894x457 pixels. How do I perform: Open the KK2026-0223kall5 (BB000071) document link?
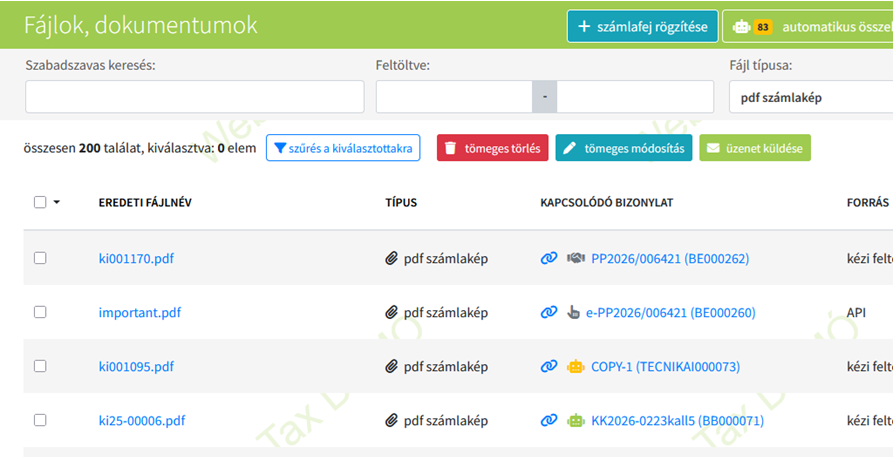(x=678, y=421)
